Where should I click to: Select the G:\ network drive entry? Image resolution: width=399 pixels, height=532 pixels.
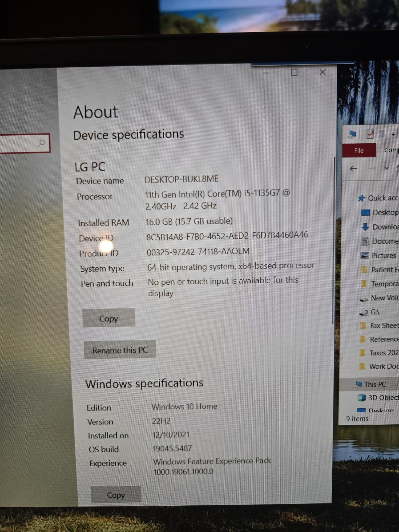370,312
